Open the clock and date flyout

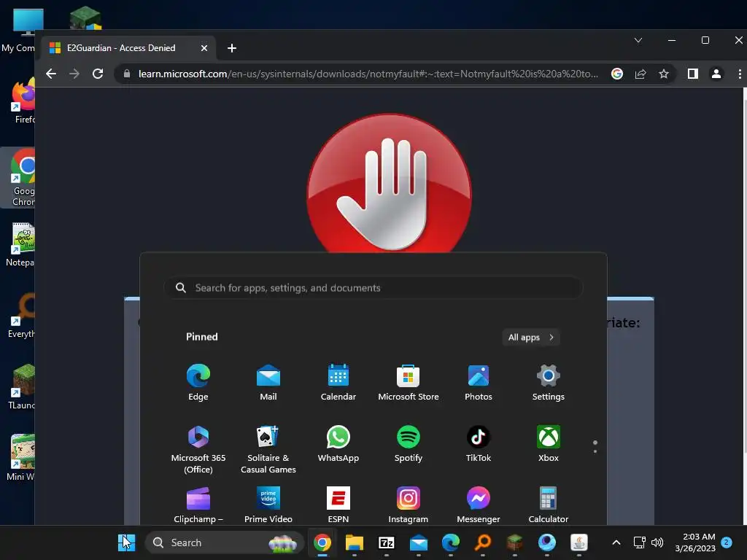[695, 542]
